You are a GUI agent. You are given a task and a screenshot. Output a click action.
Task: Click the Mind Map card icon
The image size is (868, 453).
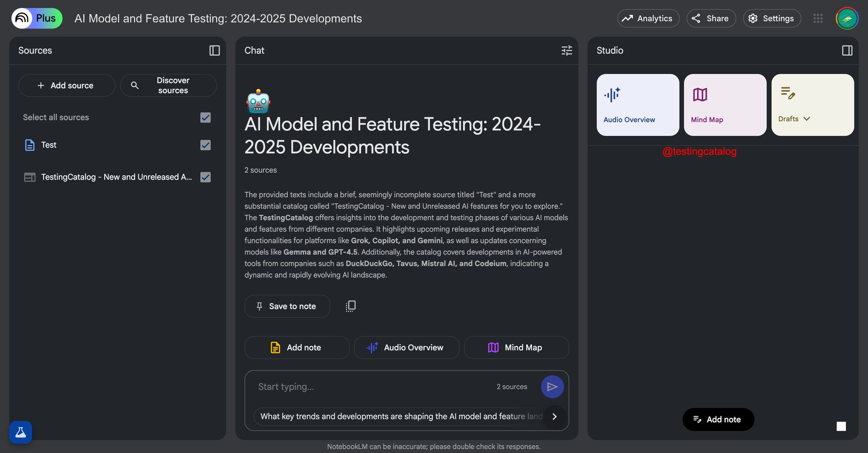pos(700,94)
